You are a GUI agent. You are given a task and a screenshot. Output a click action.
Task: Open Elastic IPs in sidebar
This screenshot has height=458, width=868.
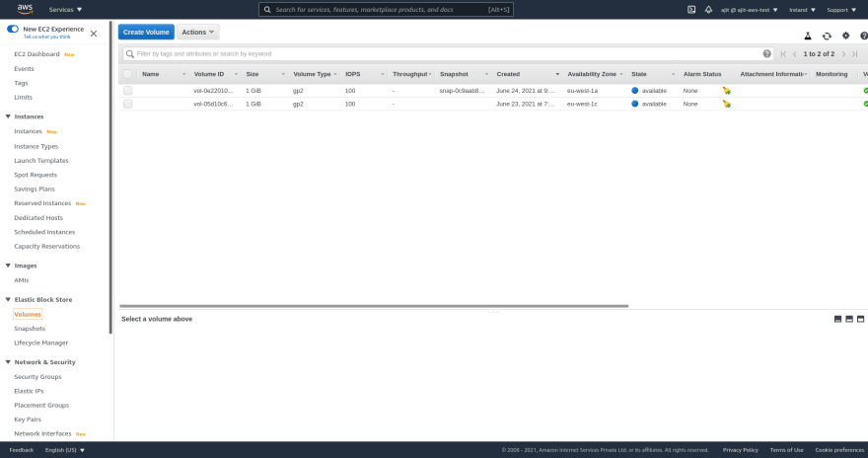coord(29,391)
